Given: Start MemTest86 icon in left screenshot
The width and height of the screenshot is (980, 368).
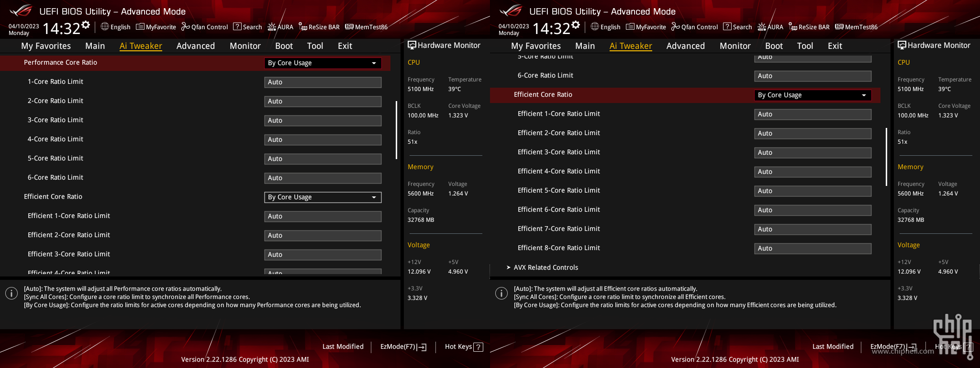Looking at the screenshot, I should click(x=349, y=27).
